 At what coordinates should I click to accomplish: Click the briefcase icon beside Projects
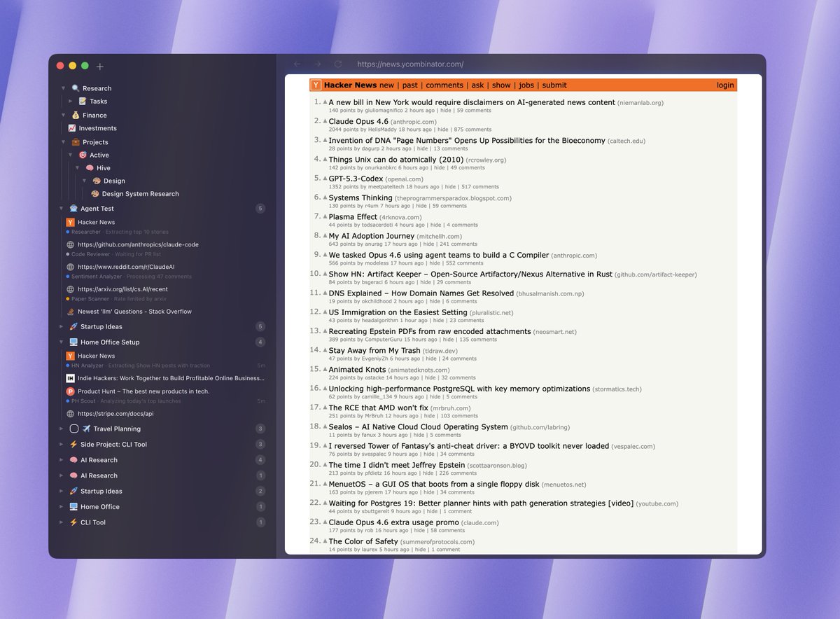[x=76, y=142]
